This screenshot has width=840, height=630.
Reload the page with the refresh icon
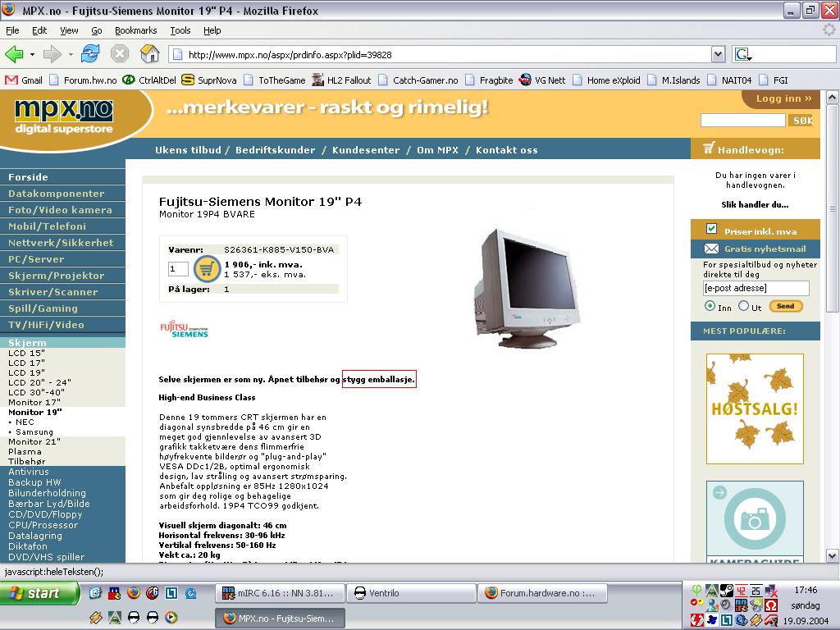(x=90, y=54)
